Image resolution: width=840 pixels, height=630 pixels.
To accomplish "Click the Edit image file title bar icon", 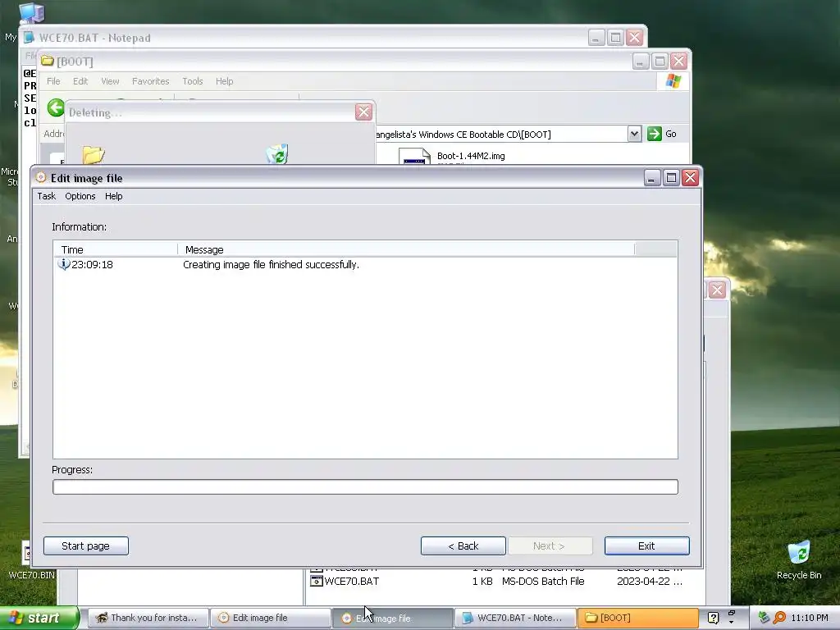I will 41,177.
